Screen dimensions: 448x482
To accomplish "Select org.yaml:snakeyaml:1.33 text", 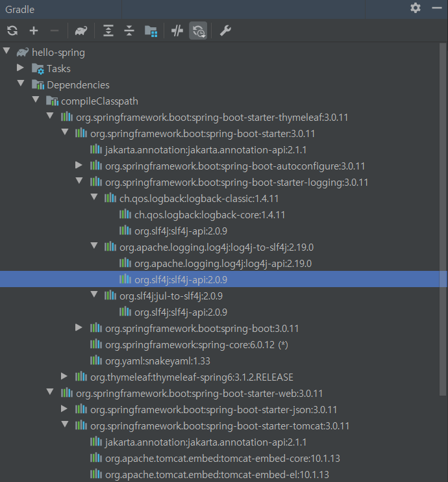I will pos(158,361).
